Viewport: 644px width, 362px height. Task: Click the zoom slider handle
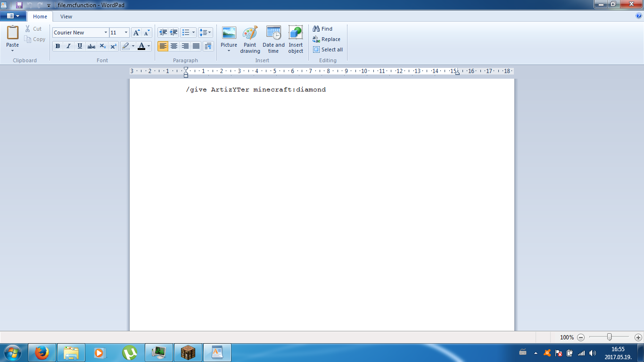(610, 337)
